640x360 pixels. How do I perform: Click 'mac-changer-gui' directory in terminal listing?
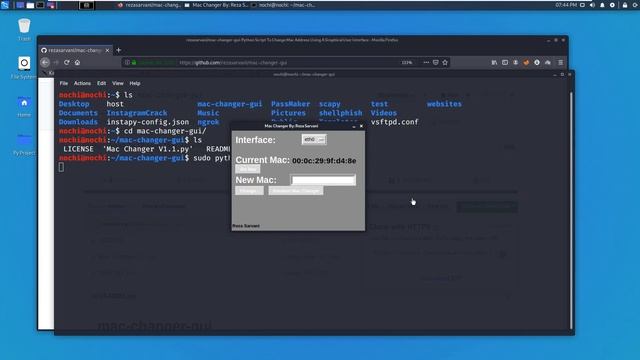coord(230,104)
